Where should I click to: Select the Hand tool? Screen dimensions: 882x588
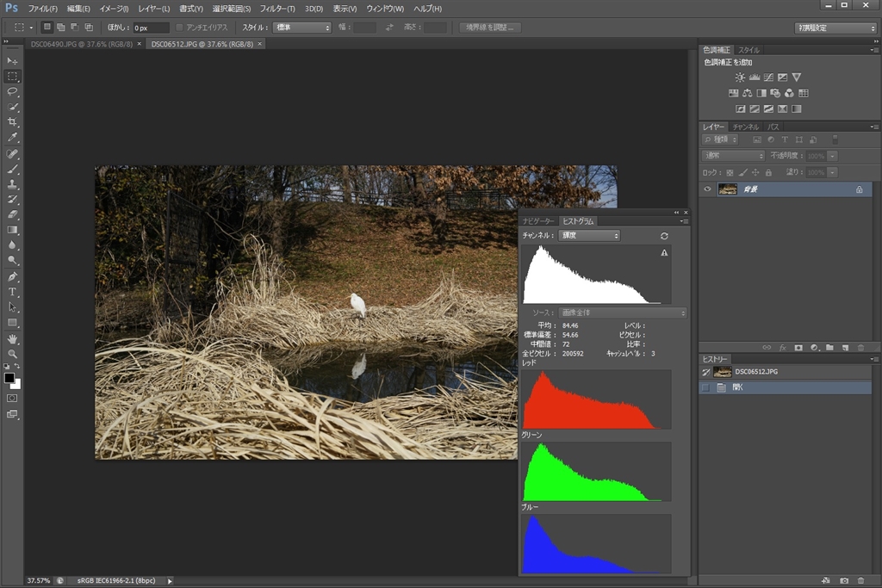(12, 338)
